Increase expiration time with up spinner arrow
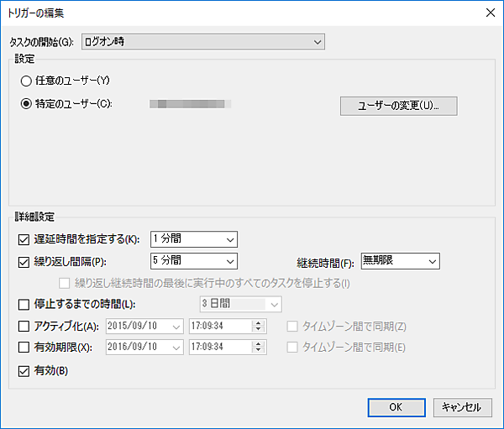 258,343
